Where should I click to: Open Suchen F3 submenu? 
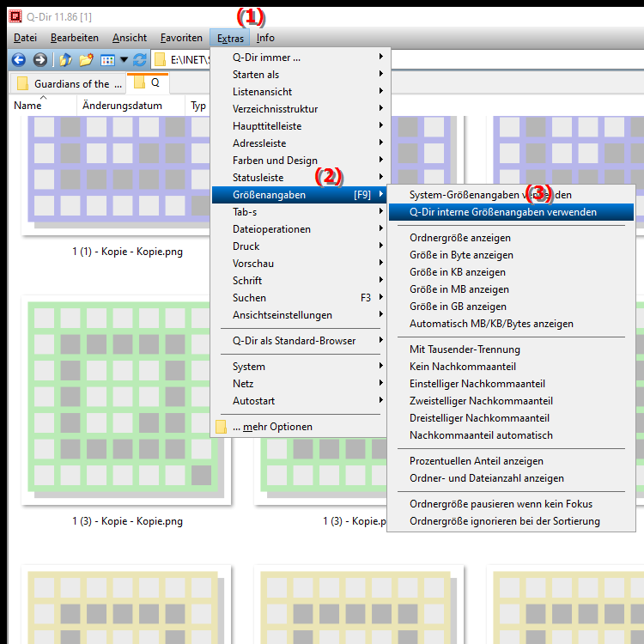pos(299,298)
